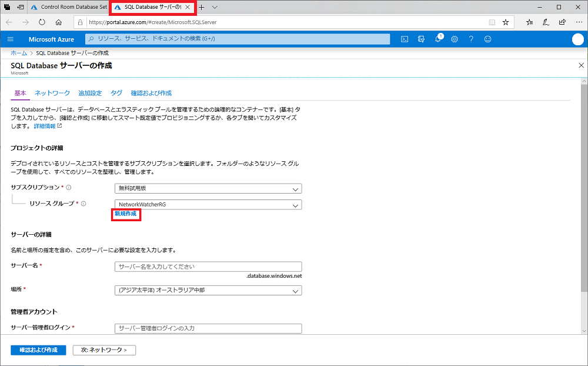Open the account avatar menu
The width and height of the screenshot is (588, 366).
578,39
